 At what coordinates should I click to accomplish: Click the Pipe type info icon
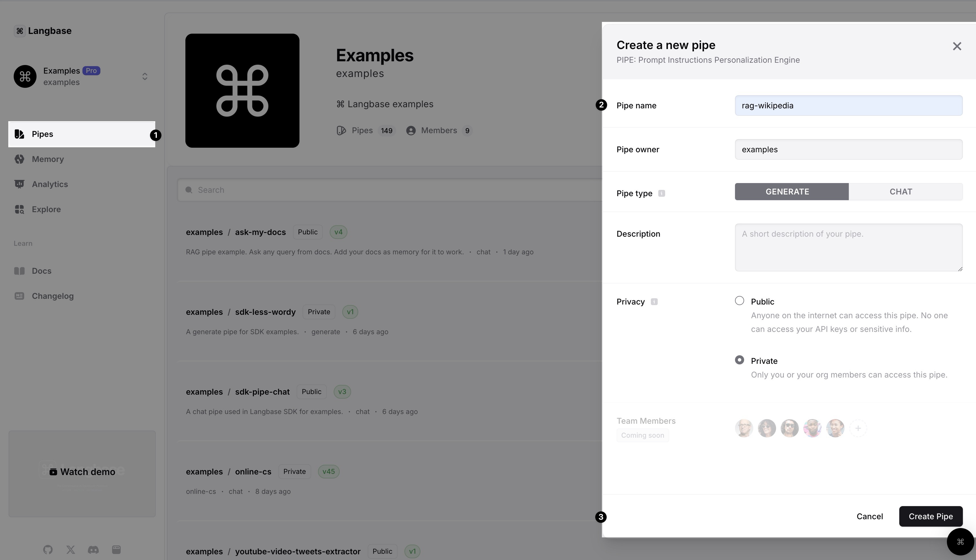pos(661,193)
